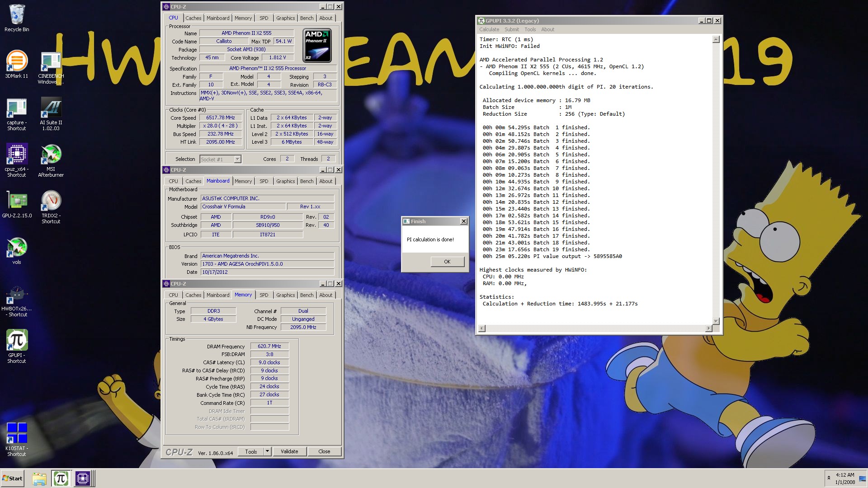Open the Tools menu in GPUPI

click(530, 29)
